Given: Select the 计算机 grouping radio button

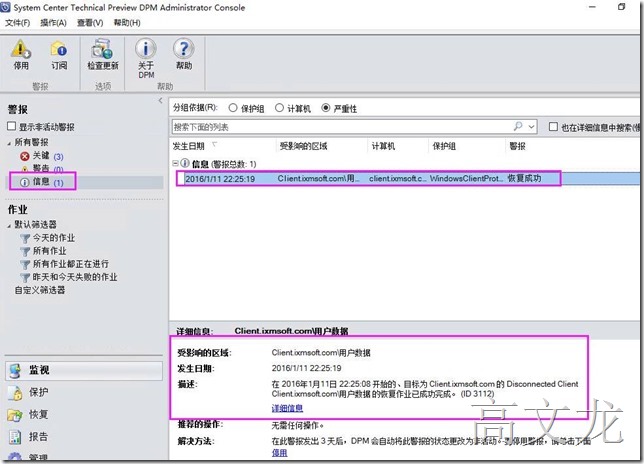Looking at the screenshot, I should 279,108.
